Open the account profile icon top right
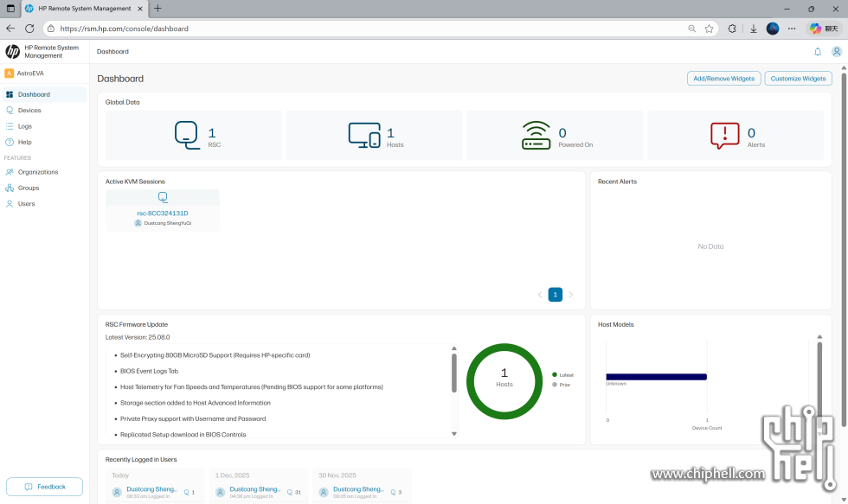This screenshot has height=504, width=848. (837, 52)
